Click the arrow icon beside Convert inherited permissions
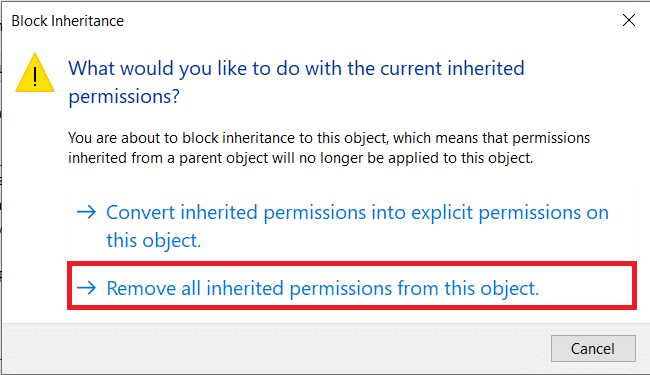The width and height of the screenshot is (650, 375). pyautogui.click(x=86, y=212)
